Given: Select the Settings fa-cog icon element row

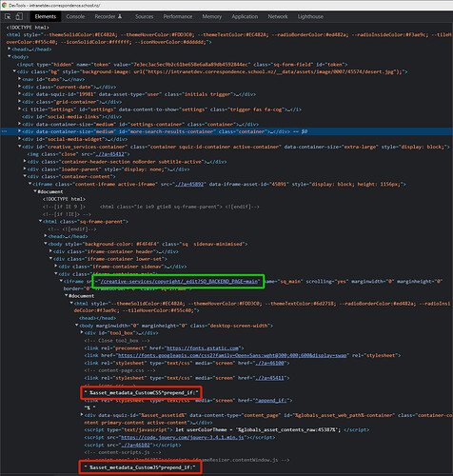Looking at the screenshot, I should [162, 109].
